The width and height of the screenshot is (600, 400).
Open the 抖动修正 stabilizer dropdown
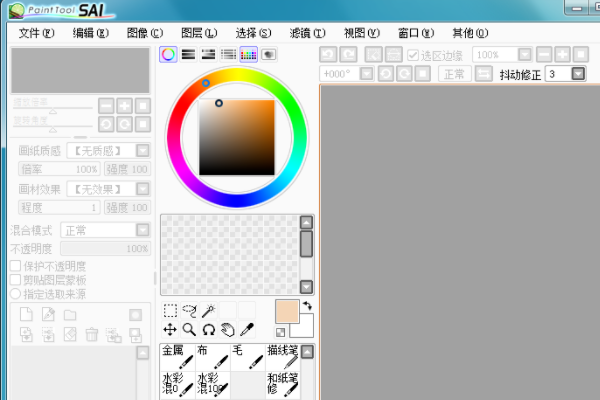(x=578, y=74)
